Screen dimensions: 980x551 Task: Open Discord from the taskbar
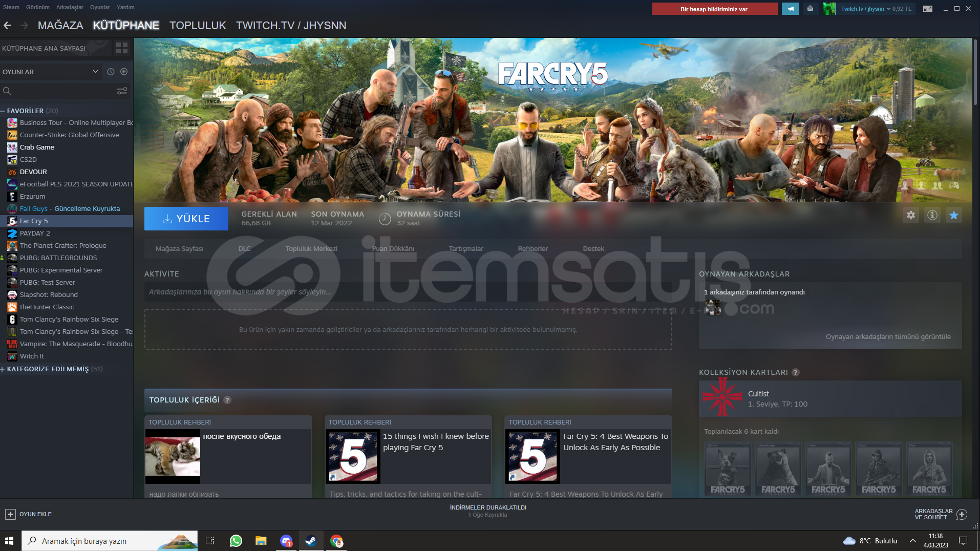point(286,541)
